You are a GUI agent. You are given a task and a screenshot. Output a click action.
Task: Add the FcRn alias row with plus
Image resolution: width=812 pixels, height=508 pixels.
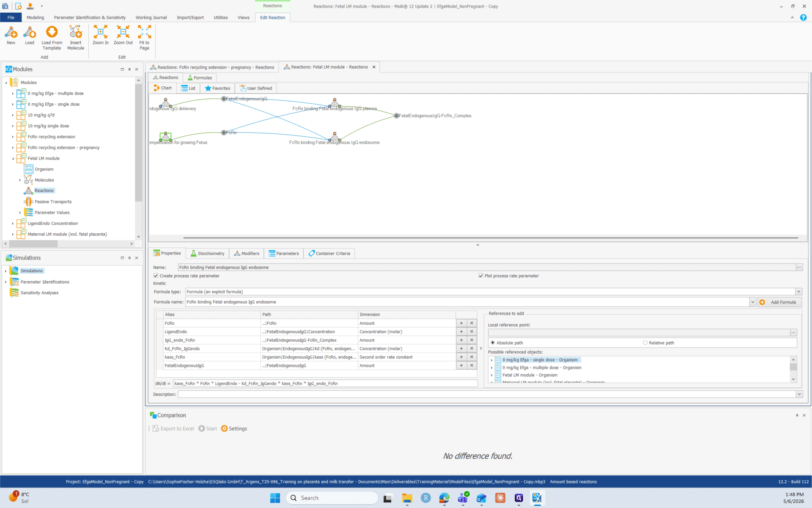click(x=461, y=323)
